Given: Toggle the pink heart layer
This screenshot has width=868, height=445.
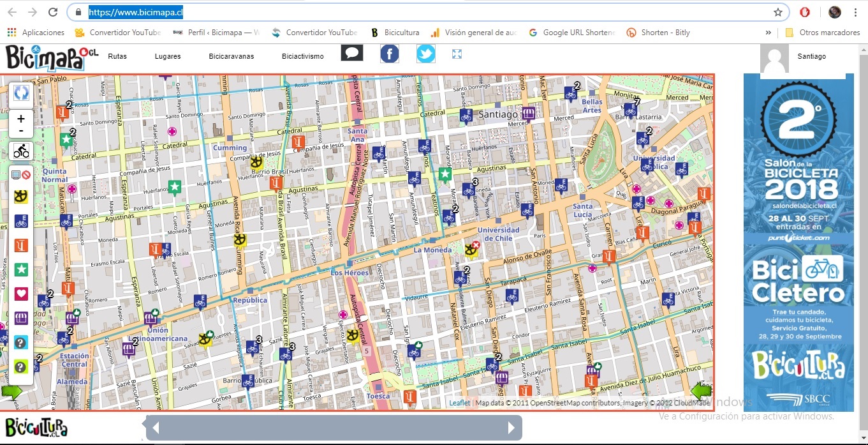Looking at the screenshot, I should [21, 294].
